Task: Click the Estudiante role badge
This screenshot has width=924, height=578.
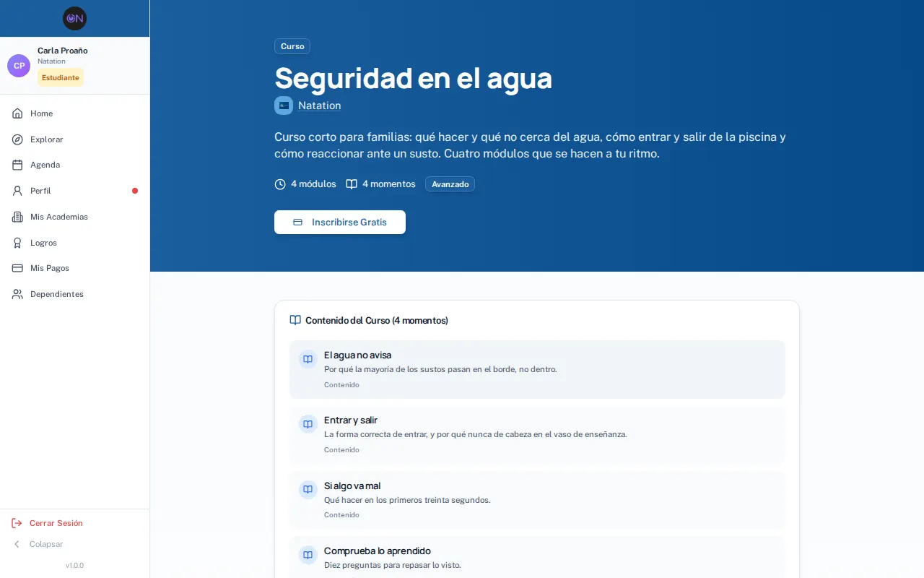Action: (61, 77)
